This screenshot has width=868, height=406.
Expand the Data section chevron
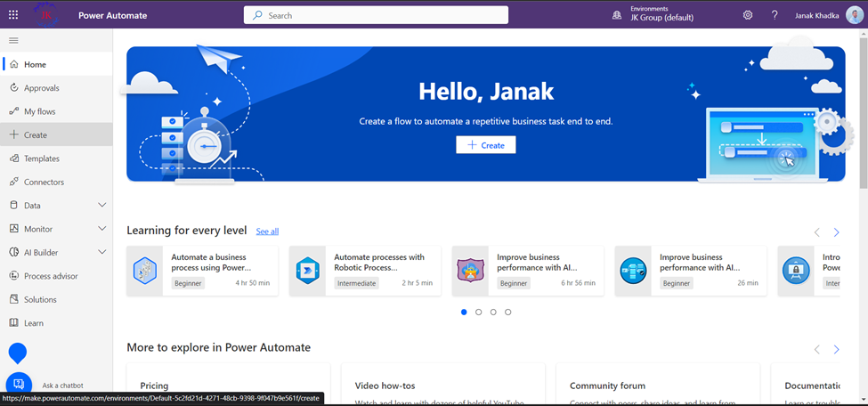101,205
